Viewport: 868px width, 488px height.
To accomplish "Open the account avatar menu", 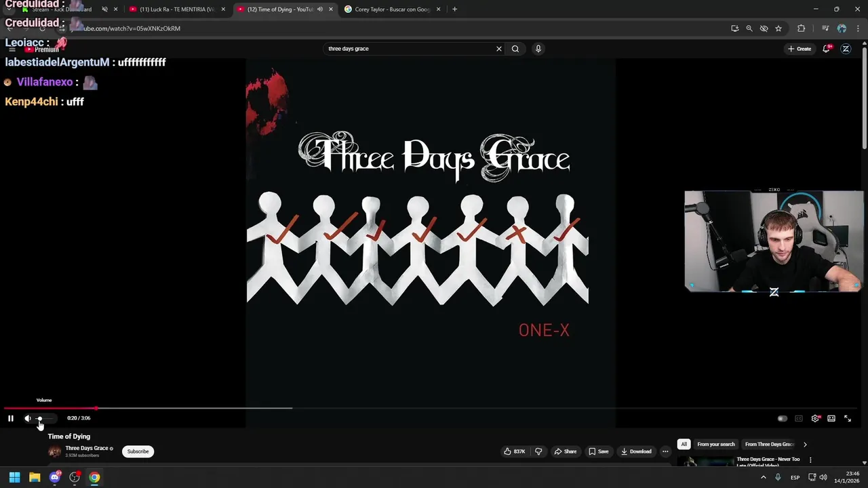I will [x=846, y=49].
